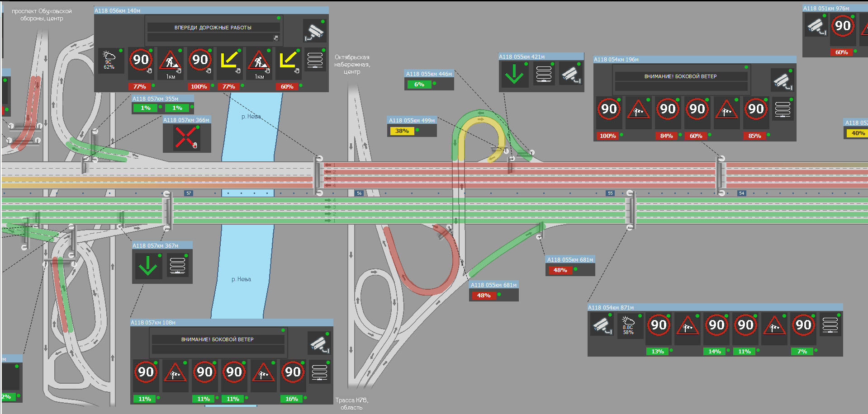868x414 pixels.
Task: Click the yellow 38% load indicator
Action: 402,131
